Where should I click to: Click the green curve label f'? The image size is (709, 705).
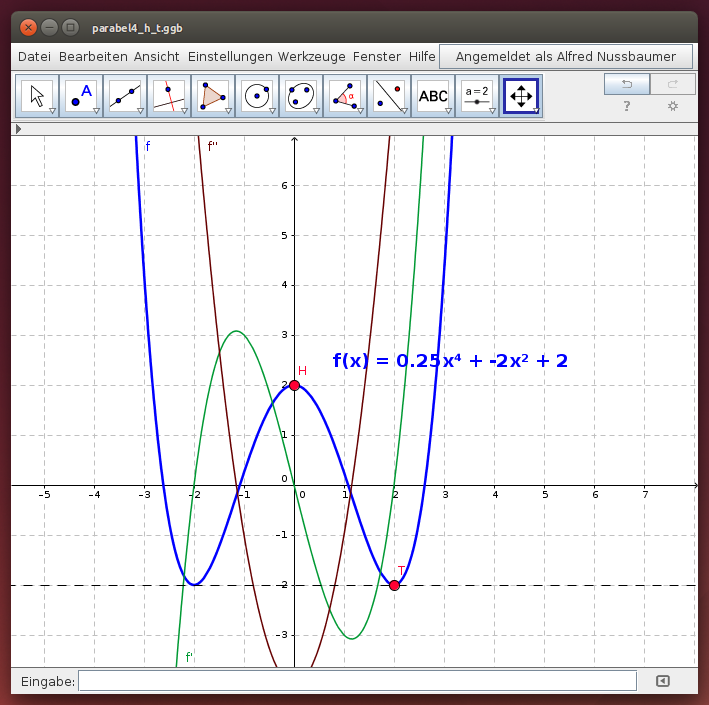(189, 657)
